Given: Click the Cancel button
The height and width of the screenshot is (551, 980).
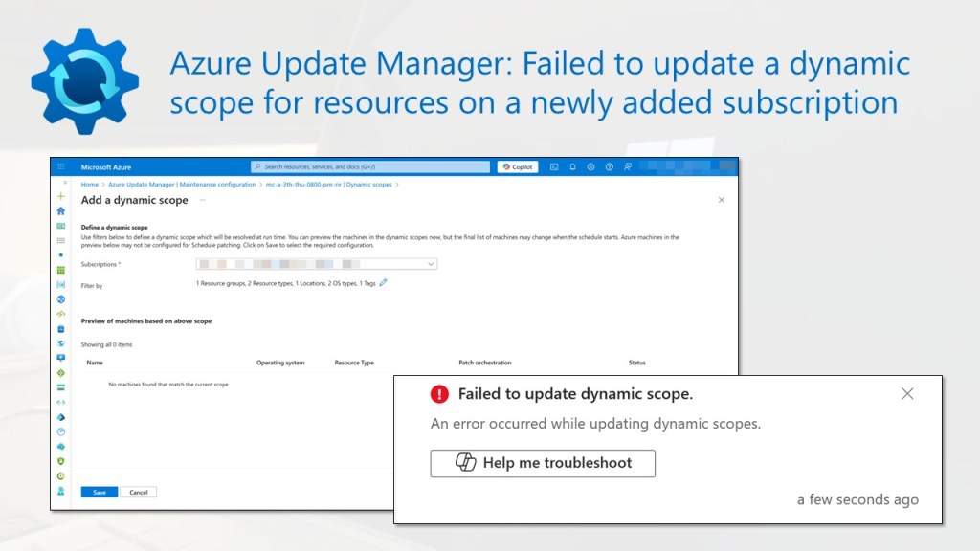Looking at the screenshot, I should [x=139, y=492].
